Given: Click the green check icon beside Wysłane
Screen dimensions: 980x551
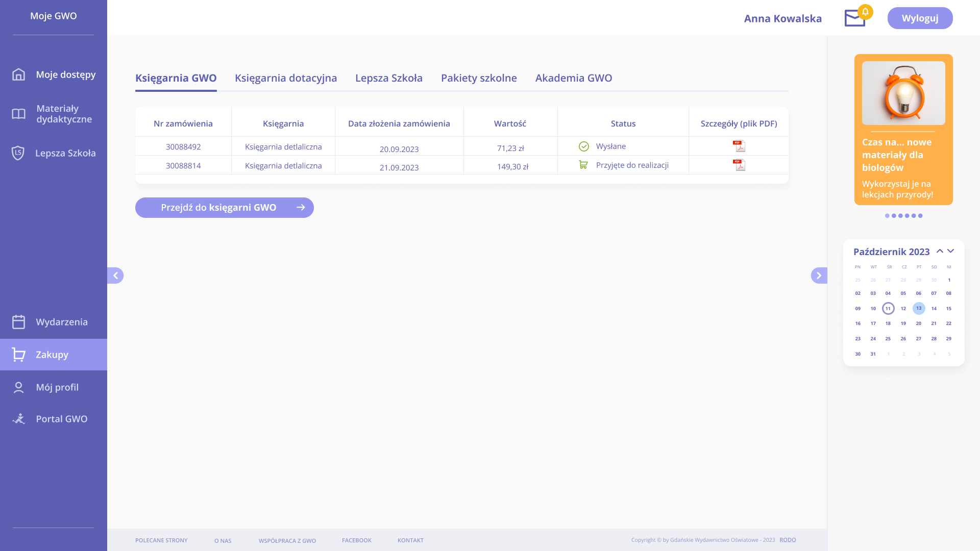Looking at the screenshot, I should (584, 146).
